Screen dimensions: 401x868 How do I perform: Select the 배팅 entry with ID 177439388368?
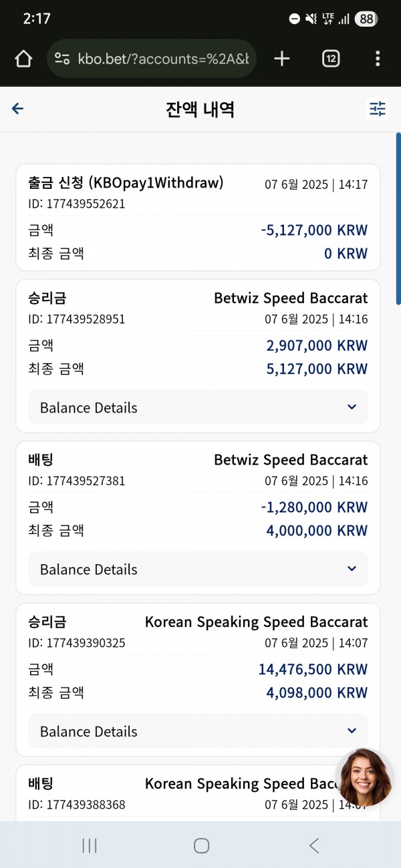click(198, 793)
